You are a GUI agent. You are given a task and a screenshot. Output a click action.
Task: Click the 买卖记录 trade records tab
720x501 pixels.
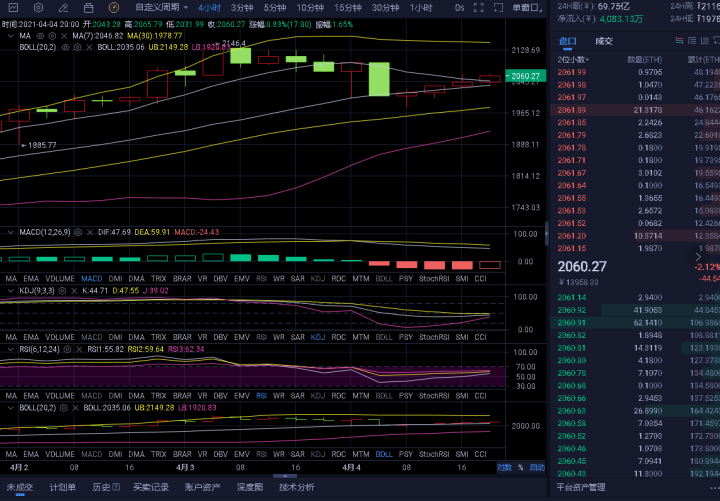tap(150, 487)
